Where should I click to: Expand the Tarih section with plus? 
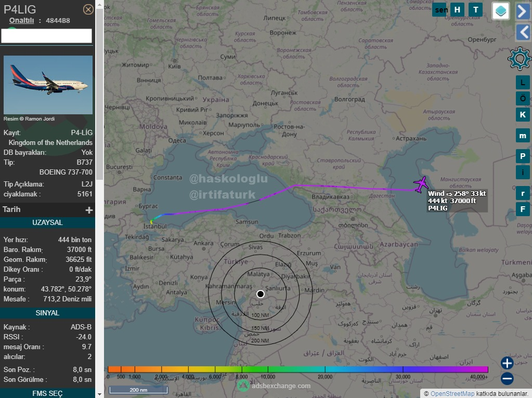[89, 210]
